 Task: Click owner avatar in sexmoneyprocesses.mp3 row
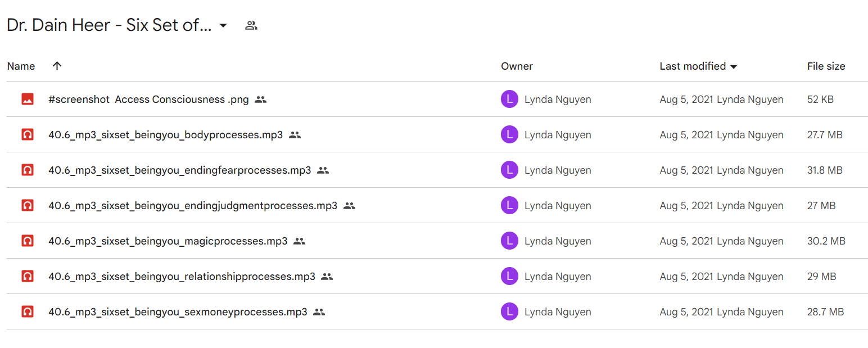(x=509, y=312)
